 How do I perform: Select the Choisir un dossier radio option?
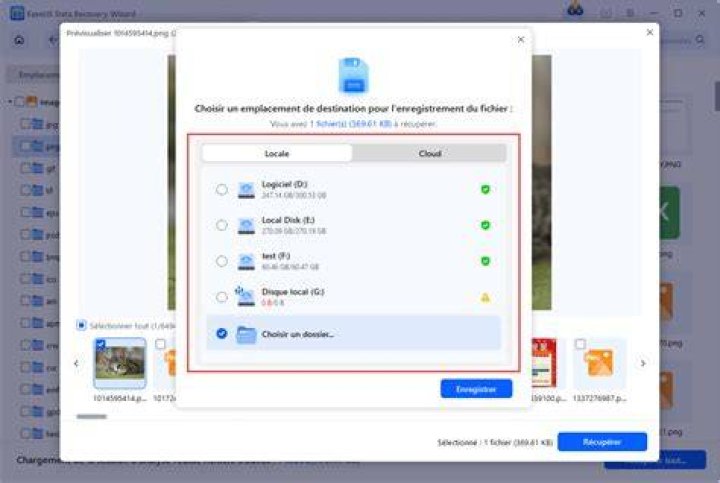(x=222, y=333)
